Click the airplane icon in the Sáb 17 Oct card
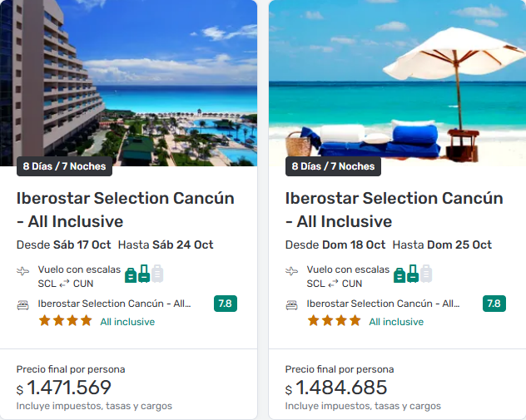Image resolution: width=526 pixels, height=420 pixels. click(x=23, y=271)
